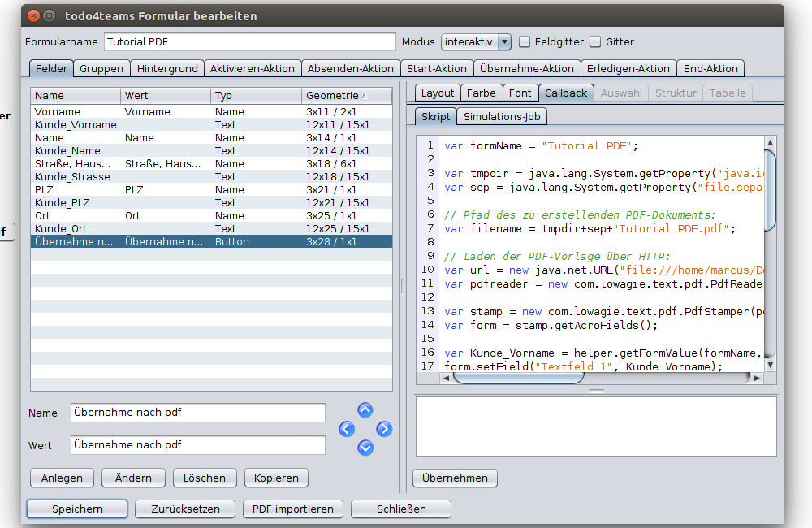Viewport: 812px width, 528px height.
Task: Select the Kunde_Vorname row
Action: [211, 125]
